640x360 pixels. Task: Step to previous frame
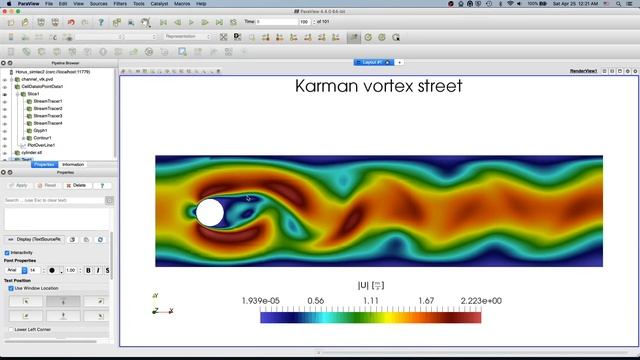click(x=177, y=22)
